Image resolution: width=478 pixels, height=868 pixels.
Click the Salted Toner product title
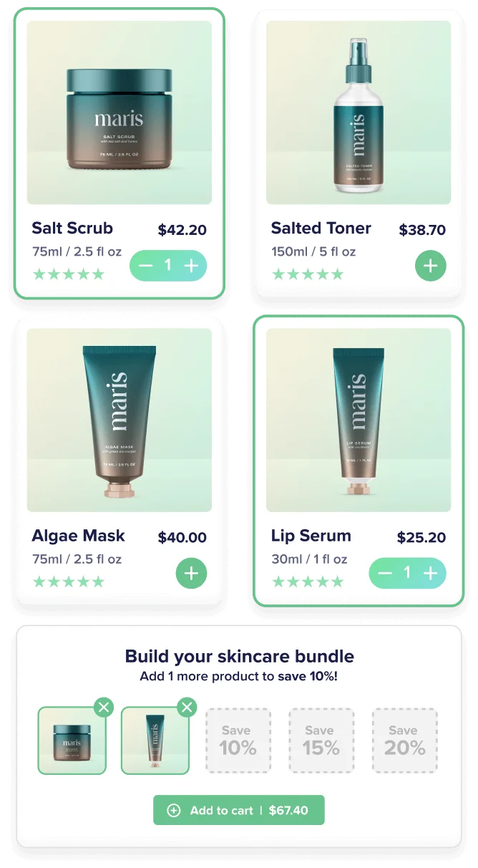click(321, 228)
